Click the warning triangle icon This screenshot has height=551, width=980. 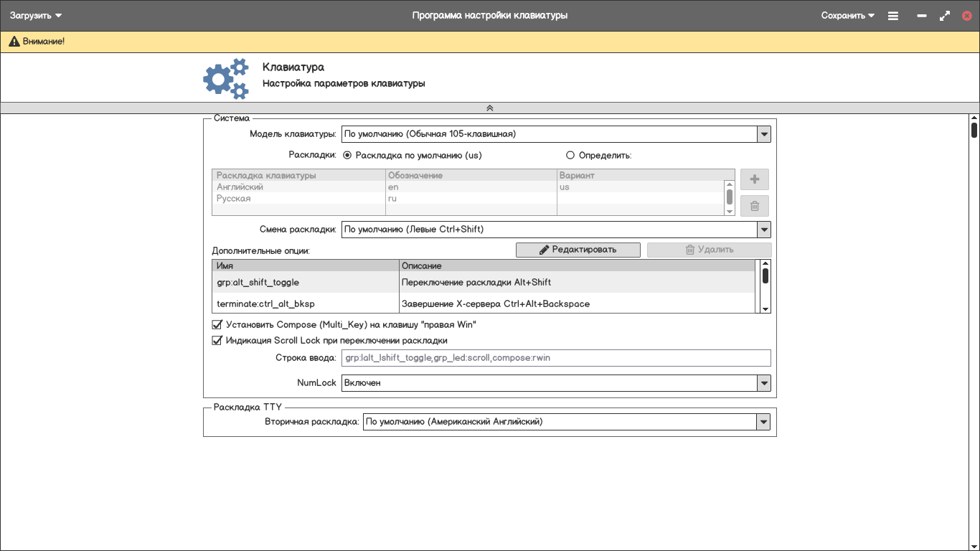click(x=14, y=42)
